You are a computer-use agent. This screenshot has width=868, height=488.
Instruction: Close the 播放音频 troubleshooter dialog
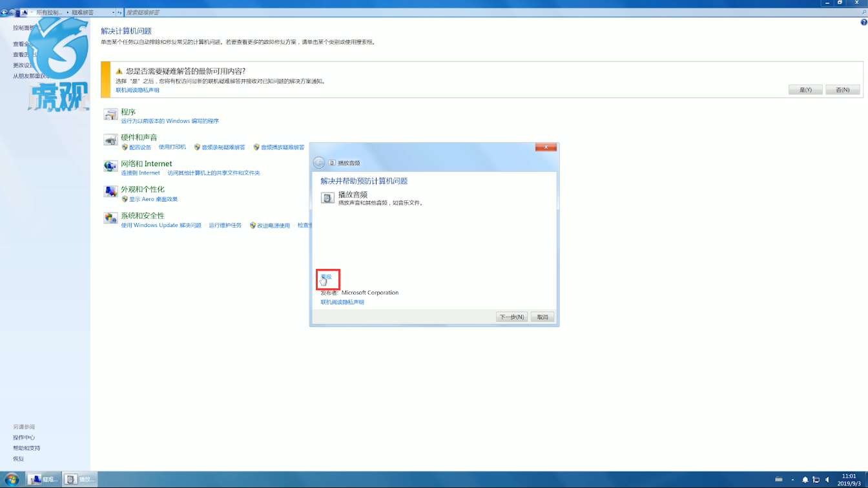coord(546,147)
